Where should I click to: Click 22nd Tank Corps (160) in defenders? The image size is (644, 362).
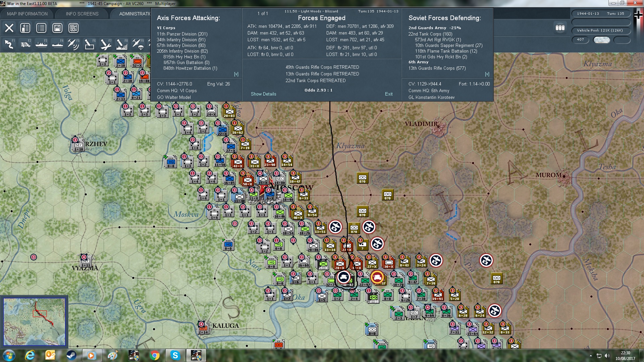[430, 34]
